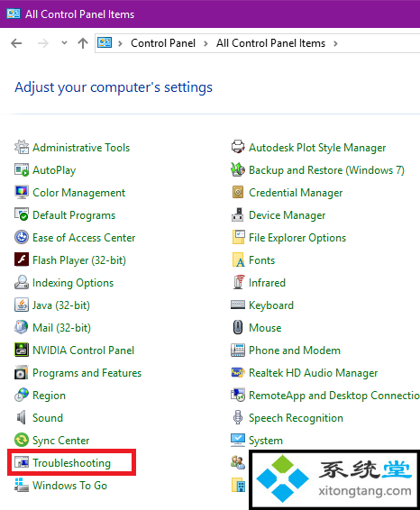Viewport: 420px width, 510px height.
Task: Click the Sync Center green icon
Action: tap(22, 440)
